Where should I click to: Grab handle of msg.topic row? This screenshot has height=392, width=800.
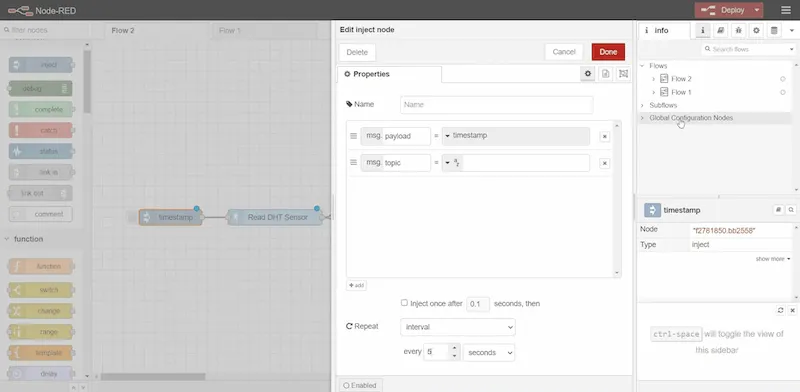[x=353, y=162]
